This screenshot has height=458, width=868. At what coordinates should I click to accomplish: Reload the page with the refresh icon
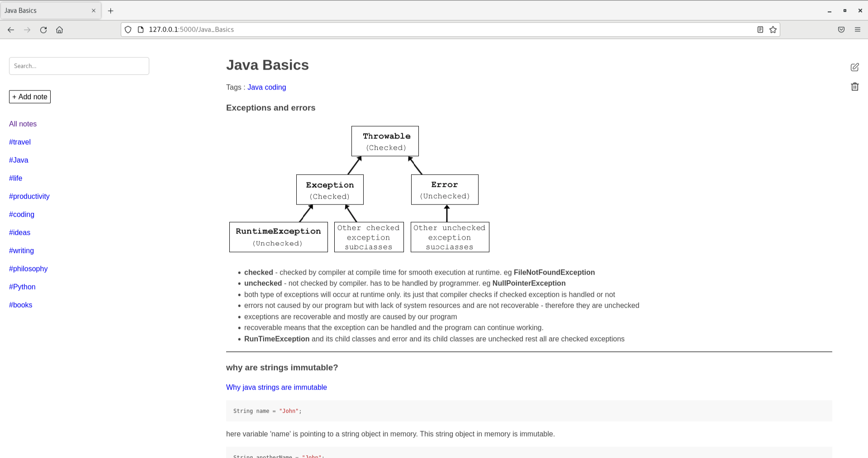[43, 30]
